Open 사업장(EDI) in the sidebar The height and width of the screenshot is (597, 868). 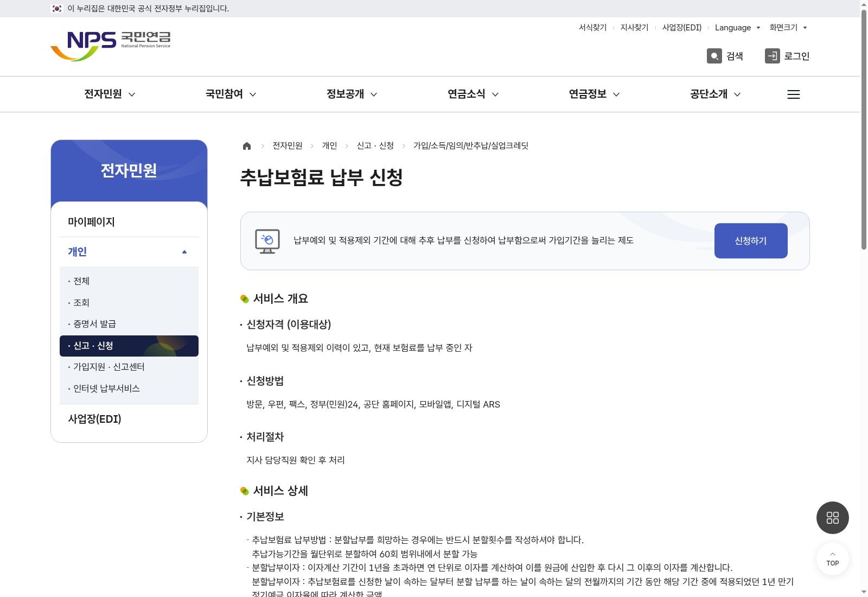tap(129, 419)
